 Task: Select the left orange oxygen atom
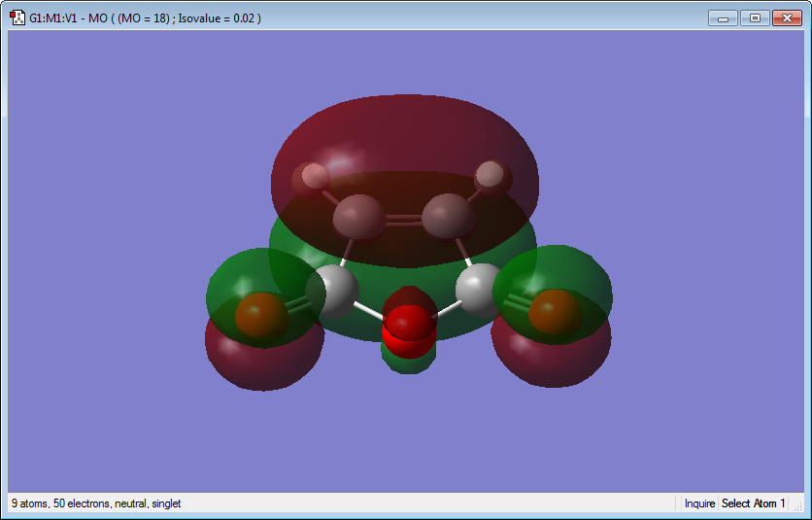pos(261,315)
